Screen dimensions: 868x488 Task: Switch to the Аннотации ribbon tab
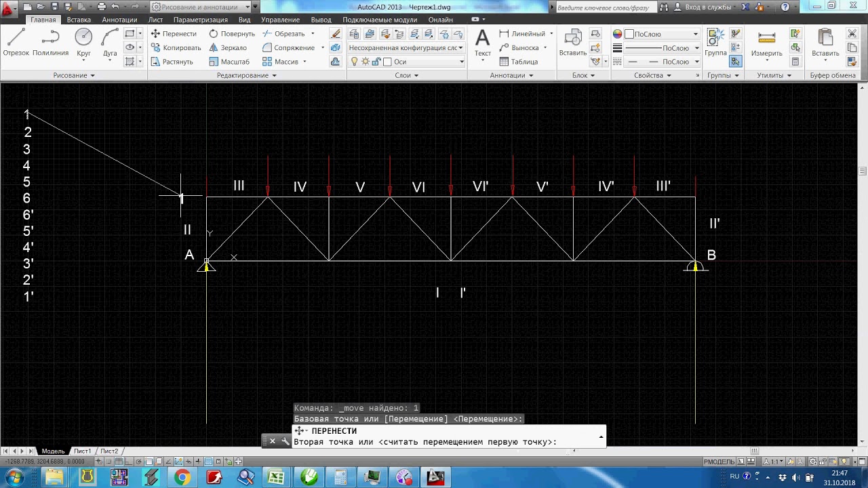click(119, 20)
